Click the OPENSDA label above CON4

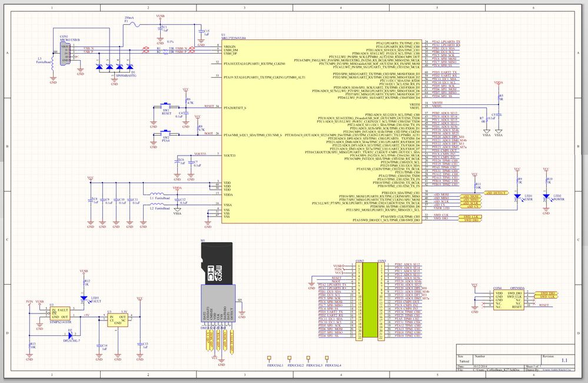pyautogui.click(x=517, y=288)
